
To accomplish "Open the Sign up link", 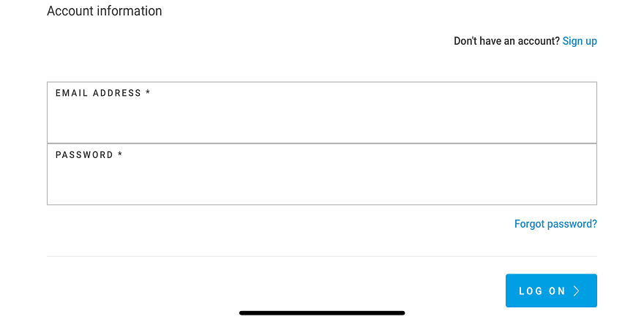I will coord(580,41).
